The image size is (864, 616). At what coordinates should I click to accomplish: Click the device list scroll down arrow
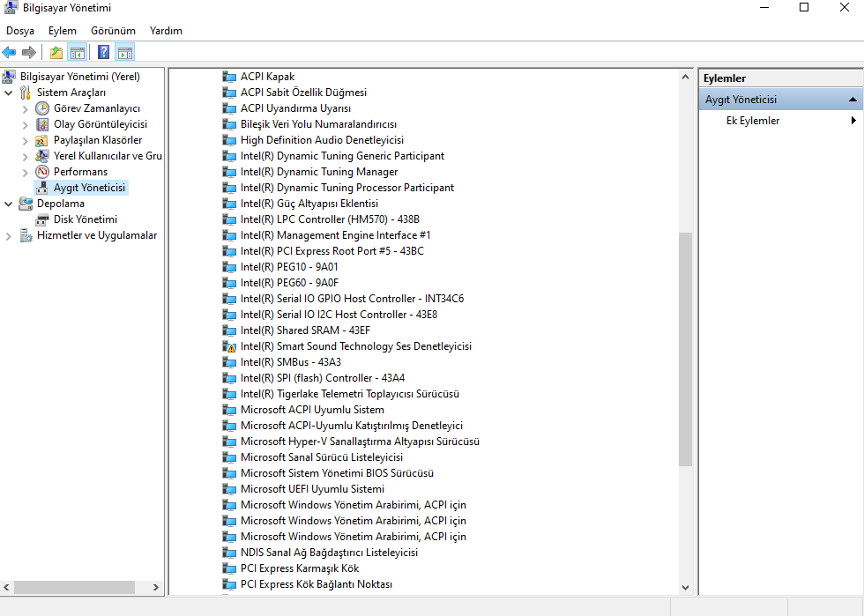[x=685, y=587]
